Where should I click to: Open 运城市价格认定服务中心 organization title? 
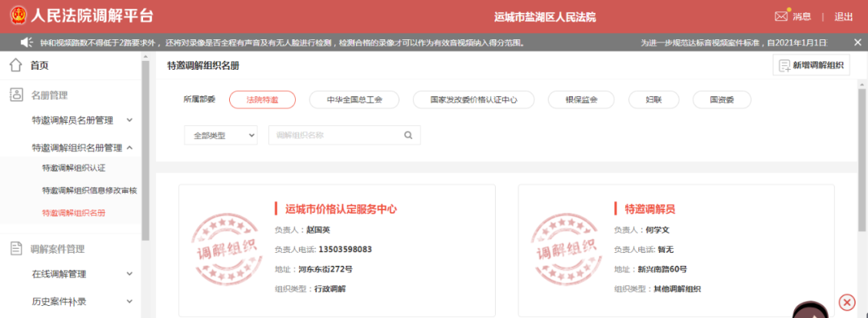[x=341, y=209]
